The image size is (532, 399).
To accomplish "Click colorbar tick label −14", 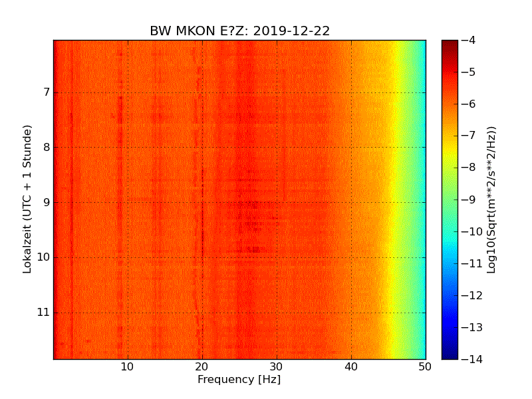I will [x=472, y=359].
